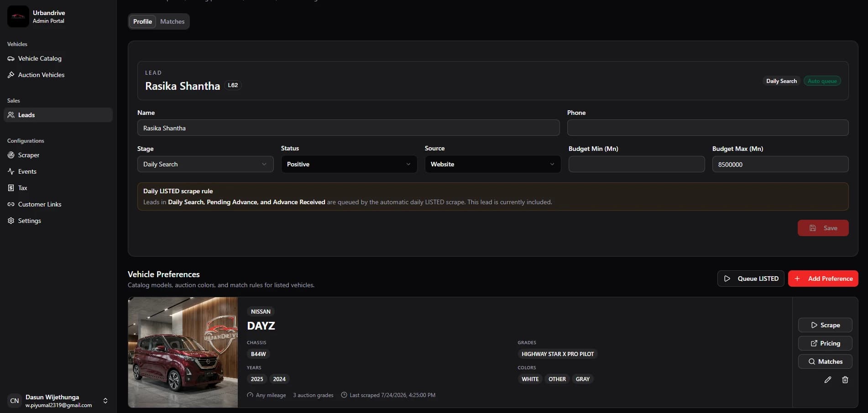Open the Status dropdown showing Positive

pos(349,164)
